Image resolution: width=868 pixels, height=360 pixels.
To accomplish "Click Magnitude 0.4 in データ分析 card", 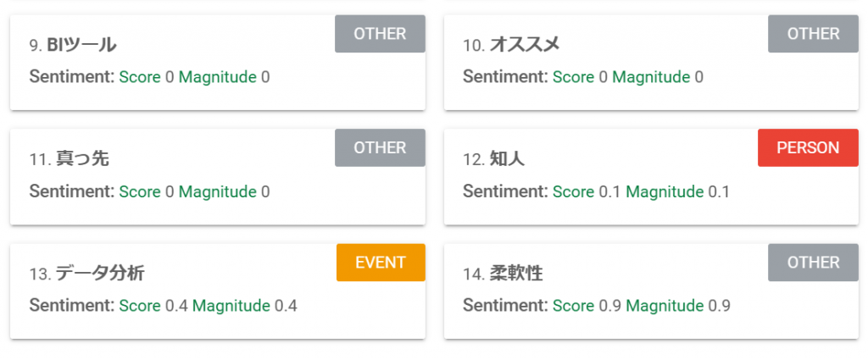I will click(x=245, y=305).
